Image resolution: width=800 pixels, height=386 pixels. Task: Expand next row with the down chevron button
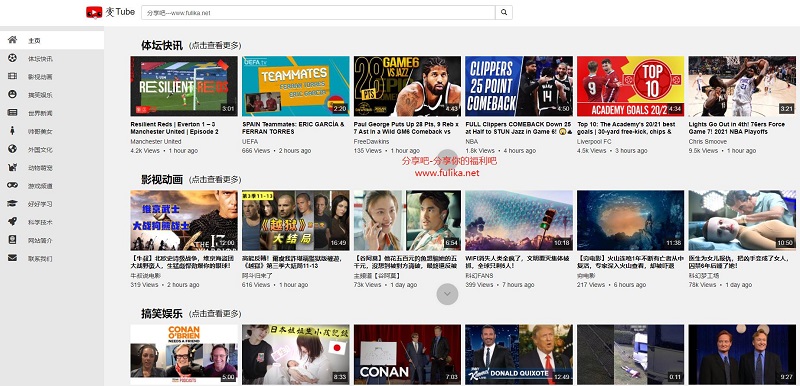point(447,294)
